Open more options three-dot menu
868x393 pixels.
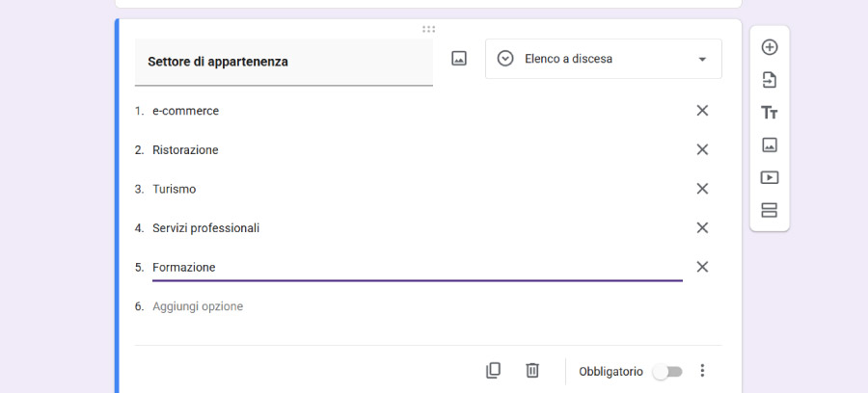click(x=702, y=371)
